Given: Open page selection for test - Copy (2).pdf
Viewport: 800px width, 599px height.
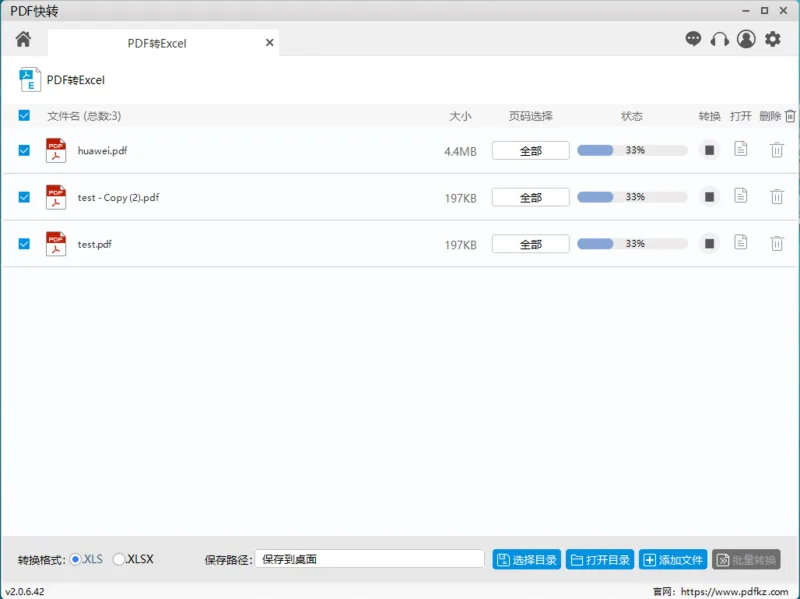Looking at the screenshot, I should (531, 197).
